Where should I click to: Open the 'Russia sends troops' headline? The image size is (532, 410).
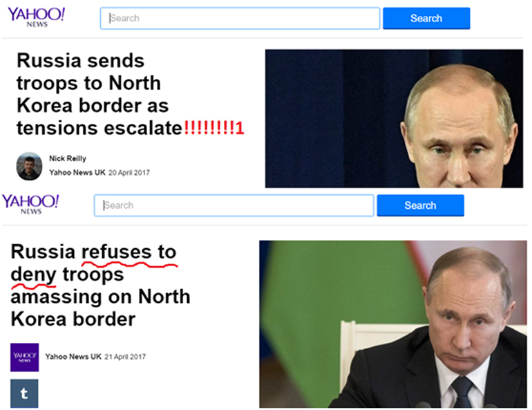131,94
